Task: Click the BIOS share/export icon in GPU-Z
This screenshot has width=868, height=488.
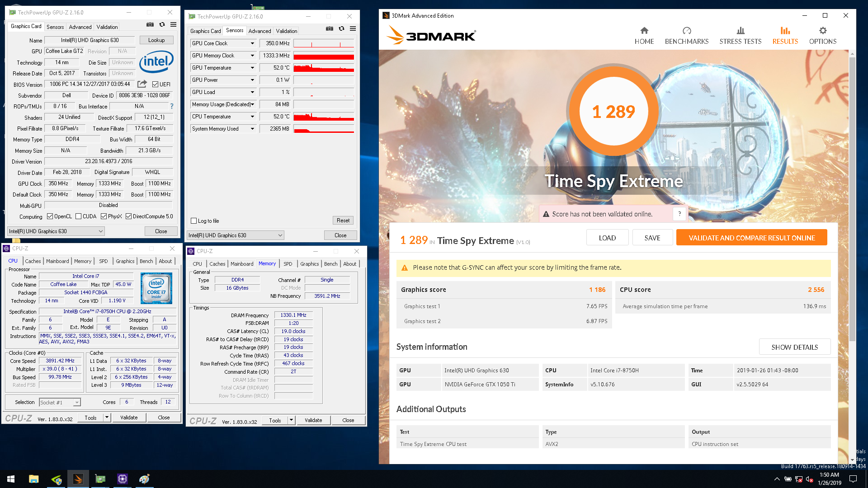Action: 142,84
